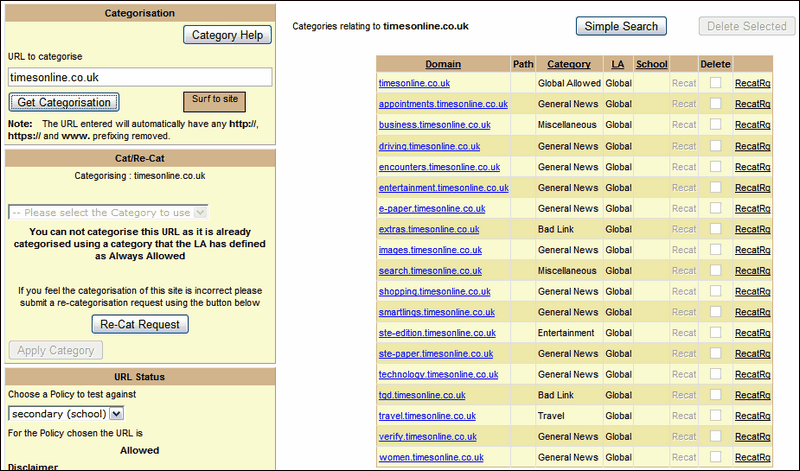Tick delete checkbox for extras.timesonline.co.uk
The image size is (800, 471).
click(715, 229)
